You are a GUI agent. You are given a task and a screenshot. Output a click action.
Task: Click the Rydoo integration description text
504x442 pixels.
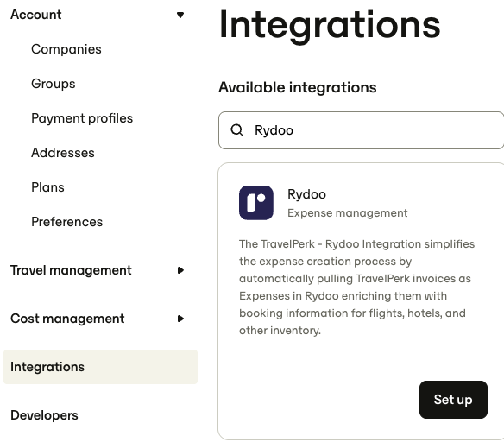356,287
